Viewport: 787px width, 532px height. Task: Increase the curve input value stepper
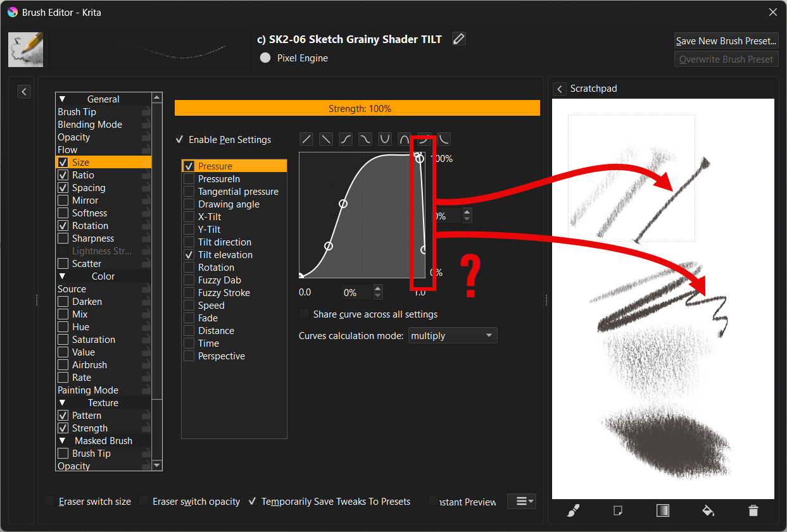click(378, 289)
